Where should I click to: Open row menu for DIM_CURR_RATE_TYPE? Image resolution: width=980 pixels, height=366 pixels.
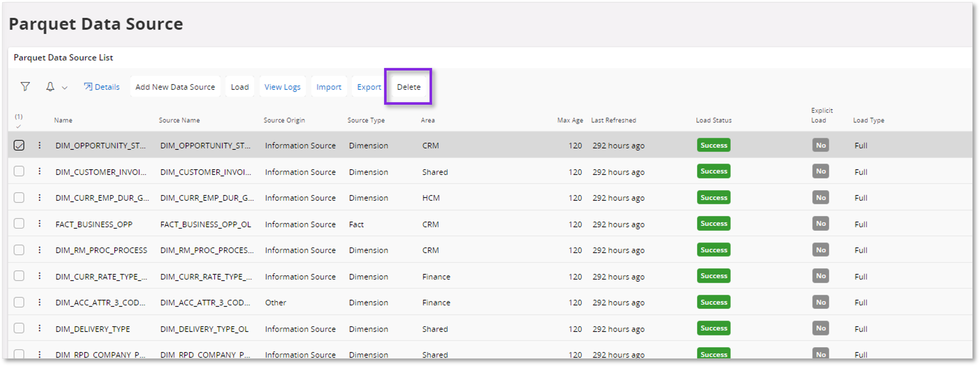click(40, 276)
